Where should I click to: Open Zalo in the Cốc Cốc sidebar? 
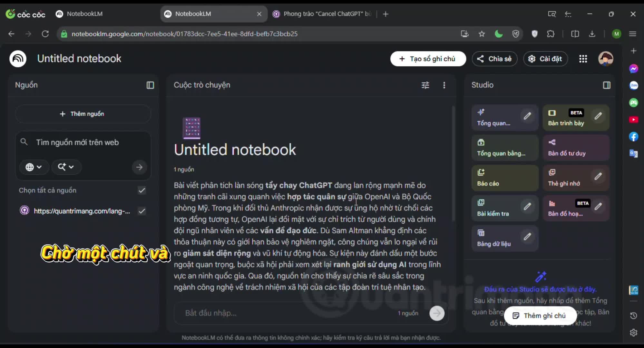point(634,85)
